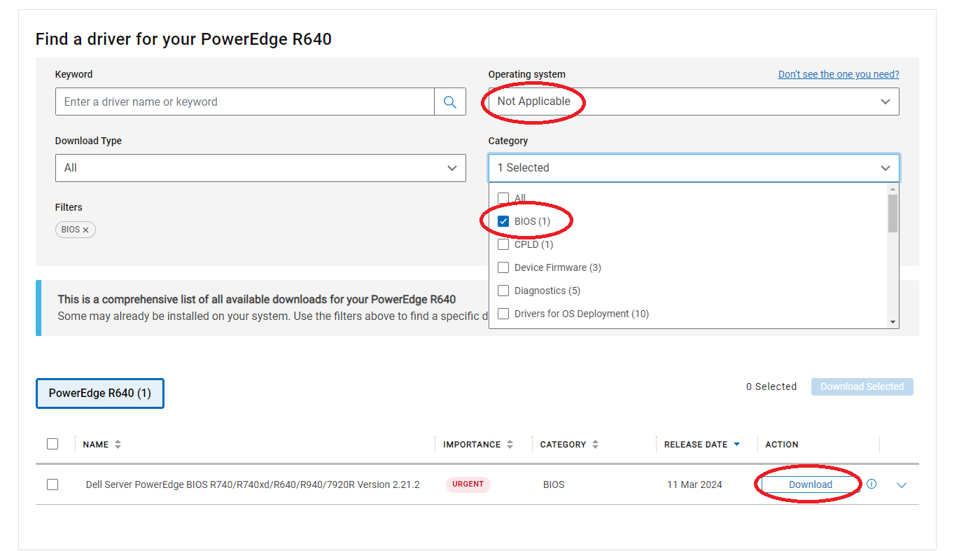Click the category list scroll up arrow

(x=892, y=189)
